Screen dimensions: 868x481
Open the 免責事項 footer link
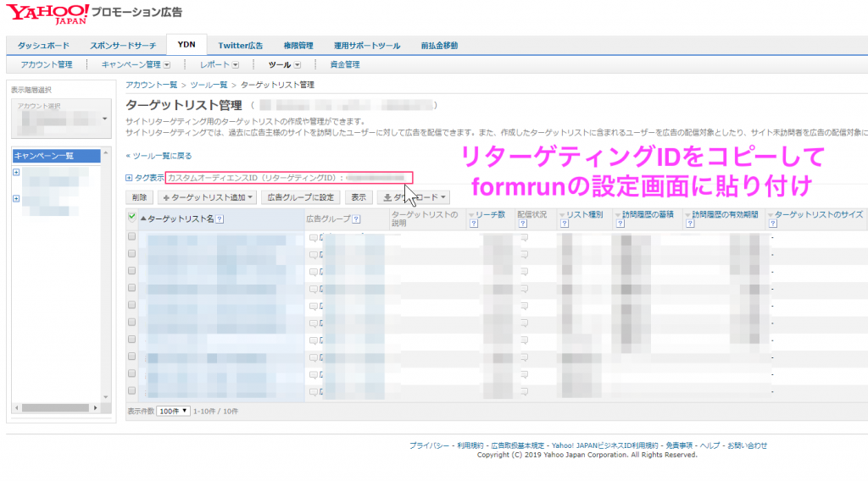click(x=679, y=445)
